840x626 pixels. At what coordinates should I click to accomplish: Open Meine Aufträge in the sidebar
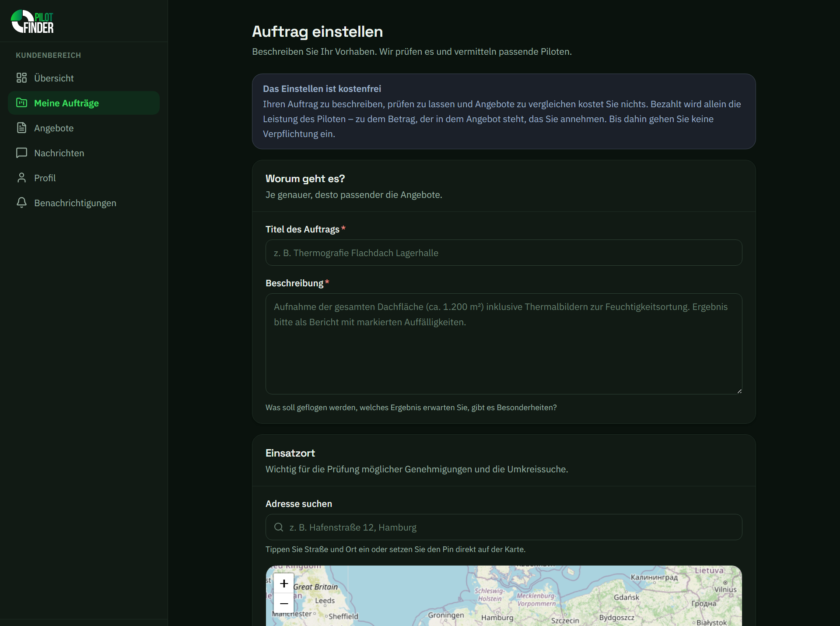[x=84, y=103]
